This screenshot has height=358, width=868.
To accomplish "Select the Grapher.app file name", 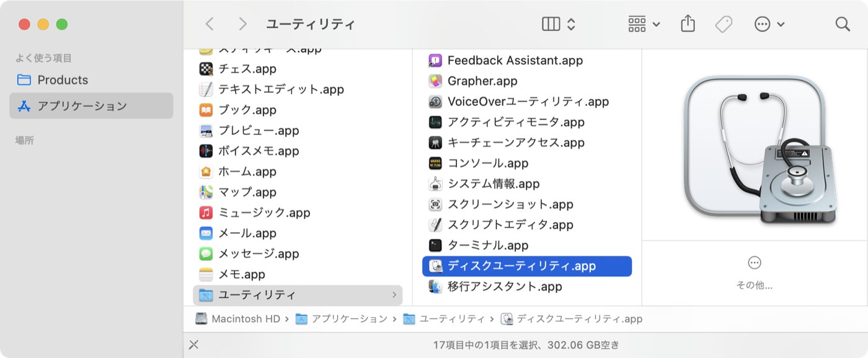I will [x=482, y=81].
